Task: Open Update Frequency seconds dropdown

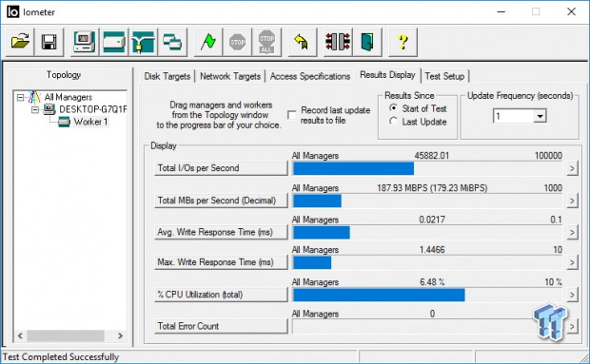Action: pyautogui.click(x=540, y=116)
